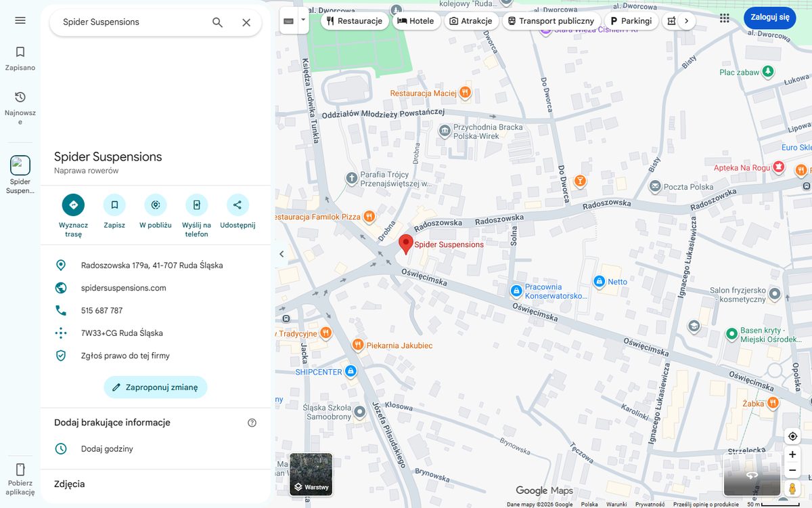Open spidersuspensions.com website link

156,288
